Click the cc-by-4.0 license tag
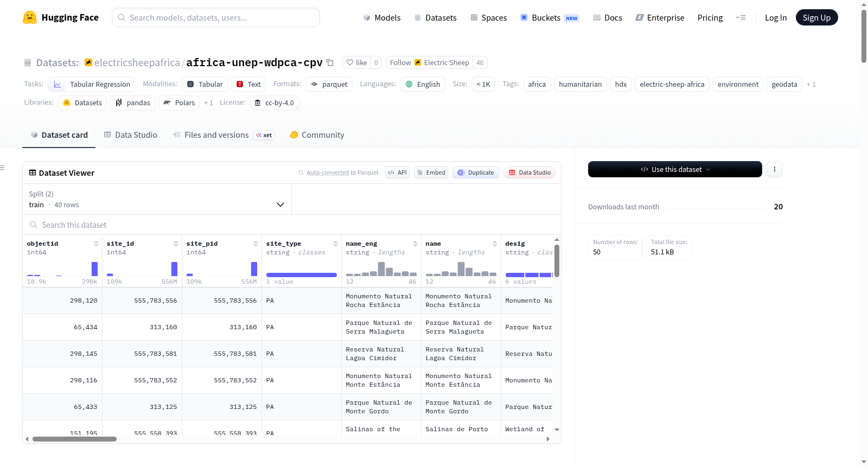 point(275,103)
